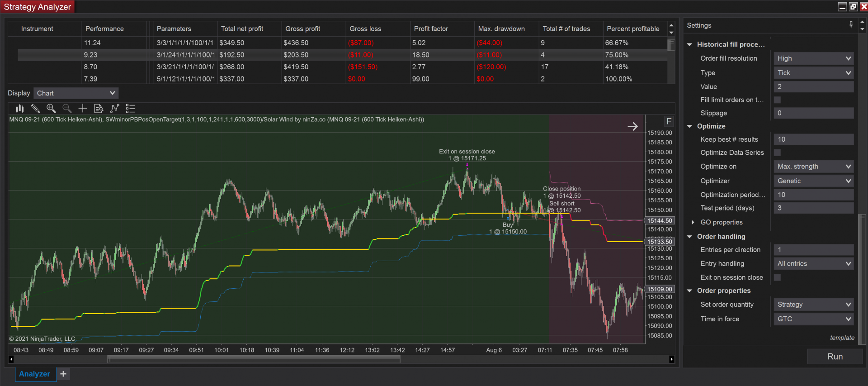This screenshot has width=868, height=386.
Task: Open Time in force dropdown
Action: tap(814, 319)
